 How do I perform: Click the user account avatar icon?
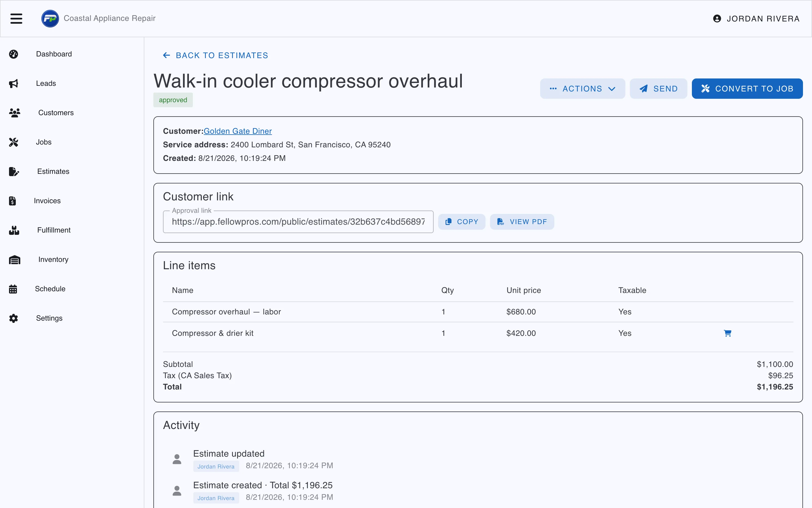tap(717, 18)
